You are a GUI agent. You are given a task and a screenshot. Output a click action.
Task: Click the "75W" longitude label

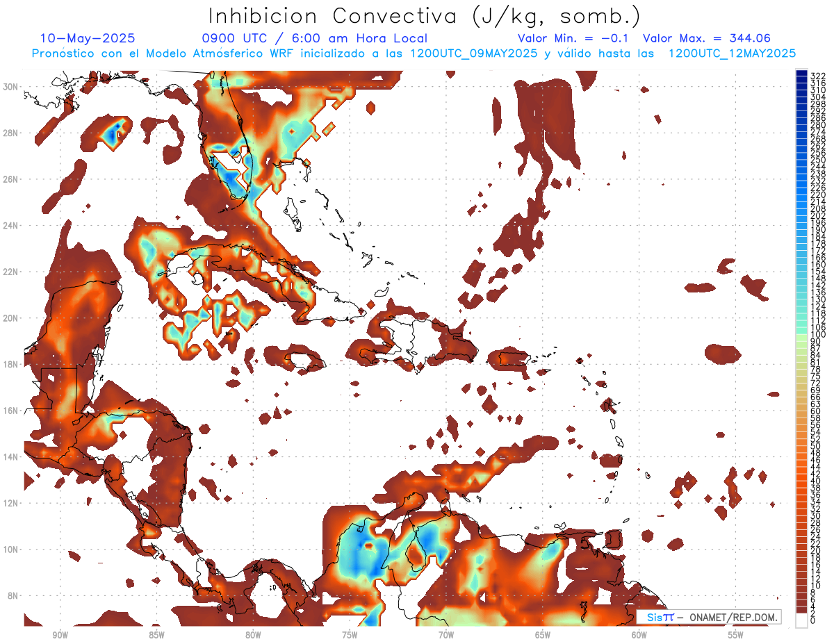tap(350, 634)
